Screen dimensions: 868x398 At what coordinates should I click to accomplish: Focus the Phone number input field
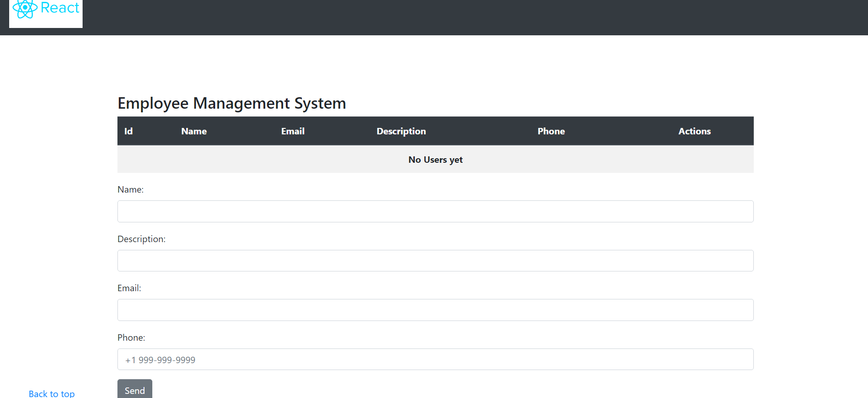coord(435,359)
